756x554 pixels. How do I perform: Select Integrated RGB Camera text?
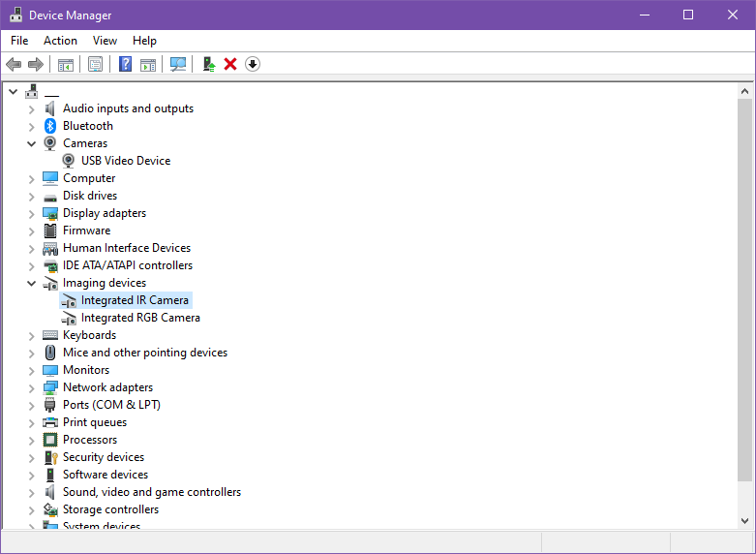[140, 318]
